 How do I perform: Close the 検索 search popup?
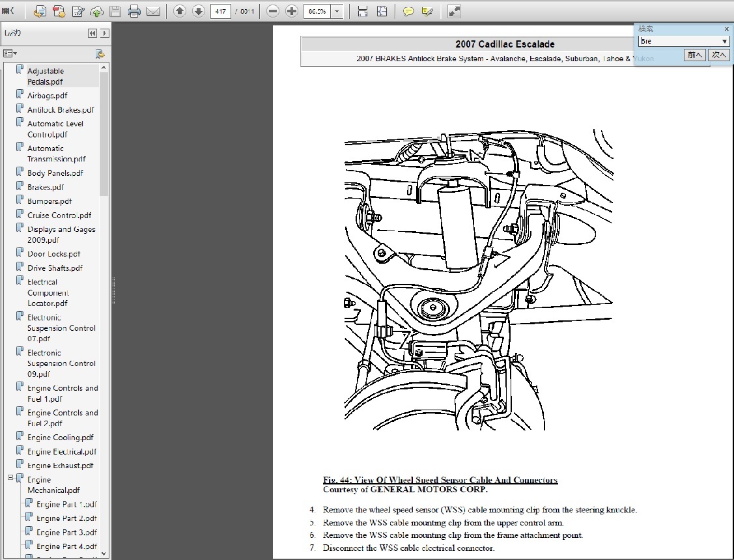(x=727, y=29)
